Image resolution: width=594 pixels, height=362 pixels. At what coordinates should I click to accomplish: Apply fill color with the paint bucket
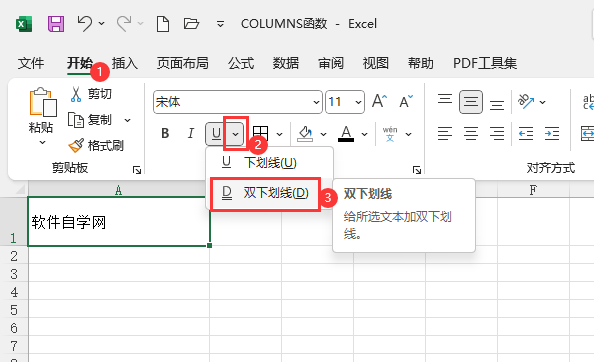(x=305, y=134)
